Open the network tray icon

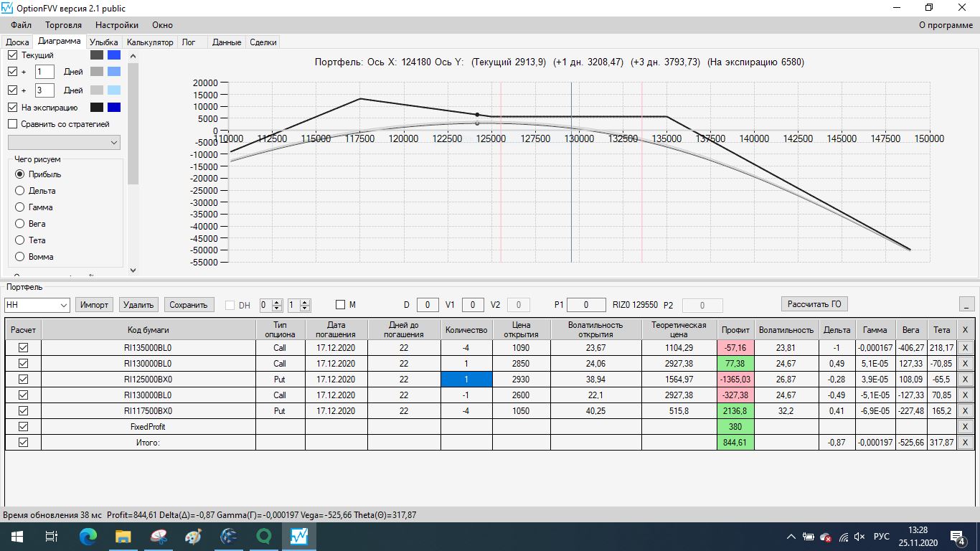843,537
